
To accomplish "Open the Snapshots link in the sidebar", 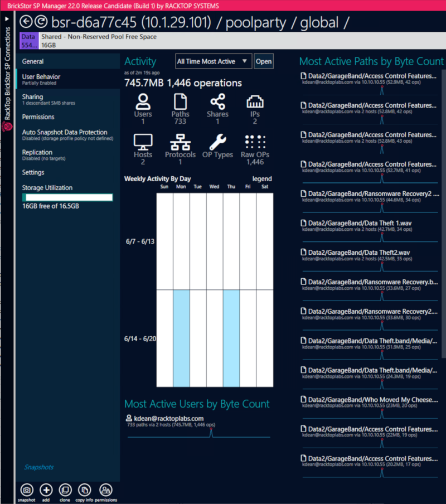I will click(x=38, y=467).
